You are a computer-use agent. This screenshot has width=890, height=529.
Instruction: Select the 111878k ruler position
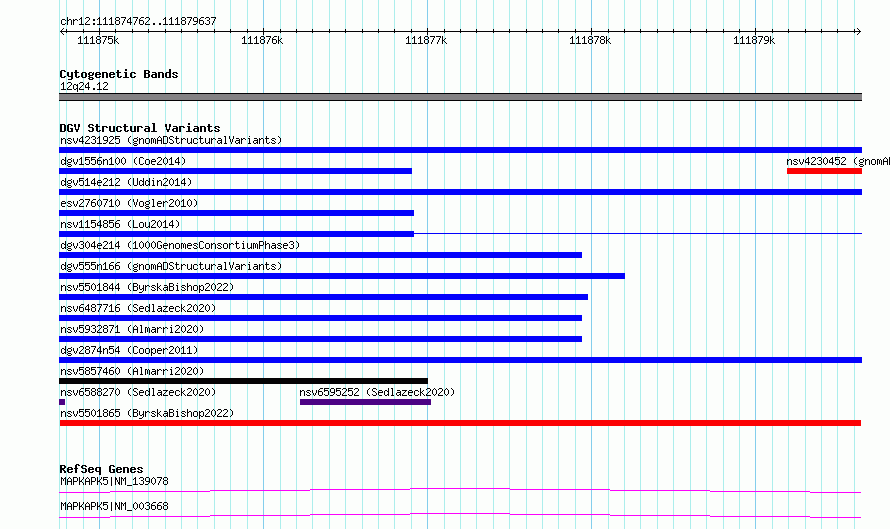(590, 40)
